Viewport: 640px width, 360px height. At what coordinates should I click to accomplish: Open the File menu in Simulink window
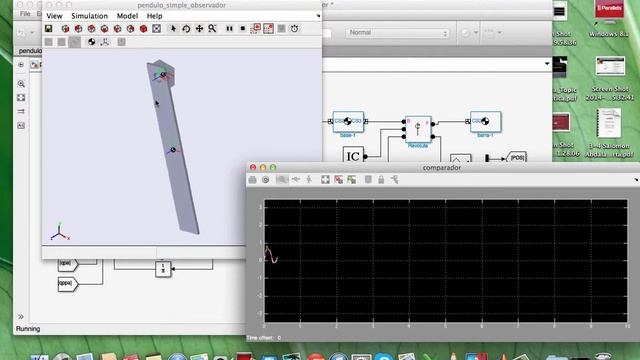pos(25,14)
